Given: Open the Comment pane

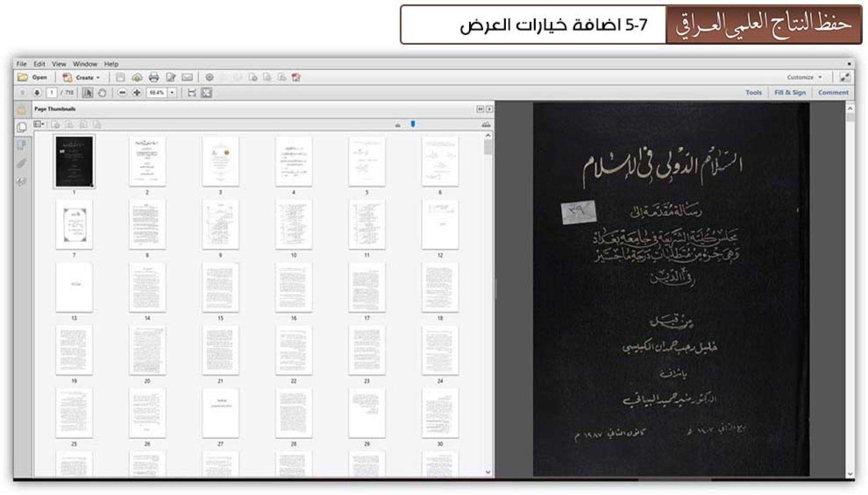Looking at the screenshot, I should pyautogui.click(x=833, y=92).
